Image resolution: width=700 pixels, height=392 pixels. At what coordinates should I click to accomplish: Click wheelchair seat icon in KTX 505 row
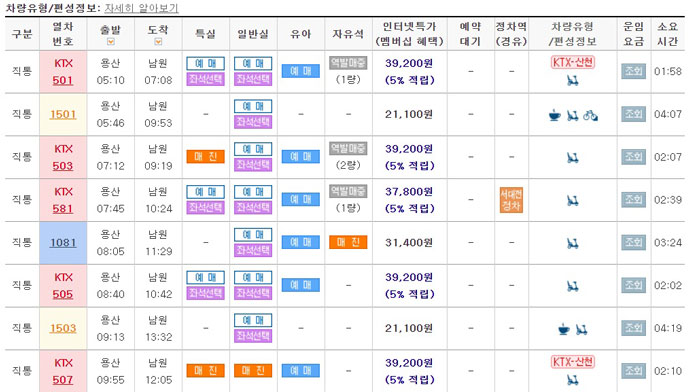pyautogui.click(x=573, y=286)
